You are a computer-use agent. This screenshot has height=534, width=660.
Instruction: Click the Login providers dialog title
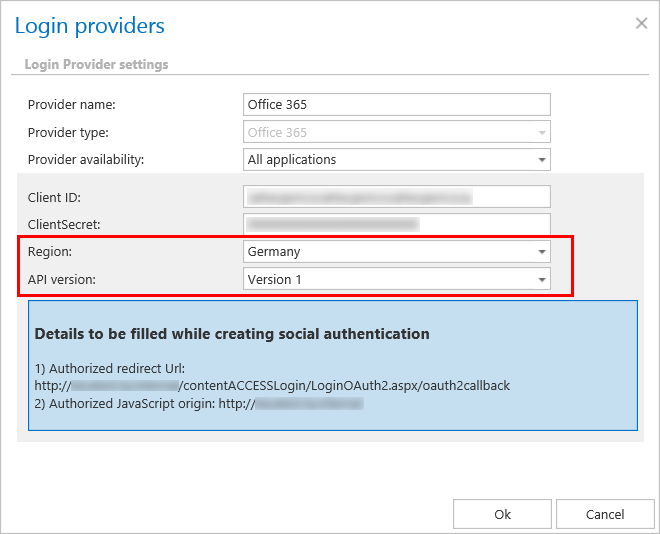(x=90, y=26)
